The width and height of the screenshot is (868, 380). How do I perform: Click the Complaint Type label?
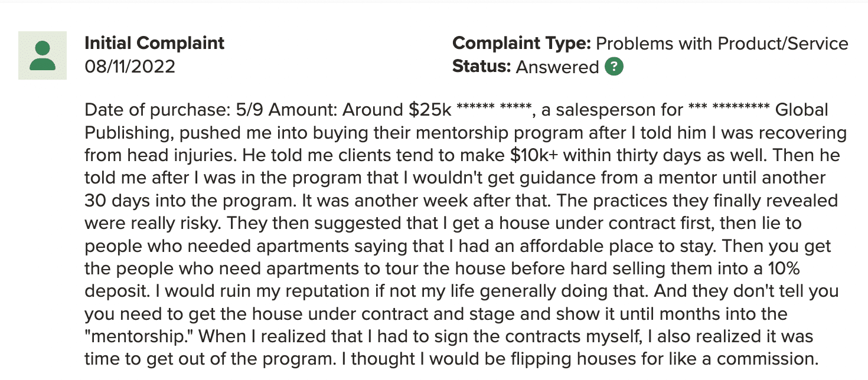click(x=521, y=44)
